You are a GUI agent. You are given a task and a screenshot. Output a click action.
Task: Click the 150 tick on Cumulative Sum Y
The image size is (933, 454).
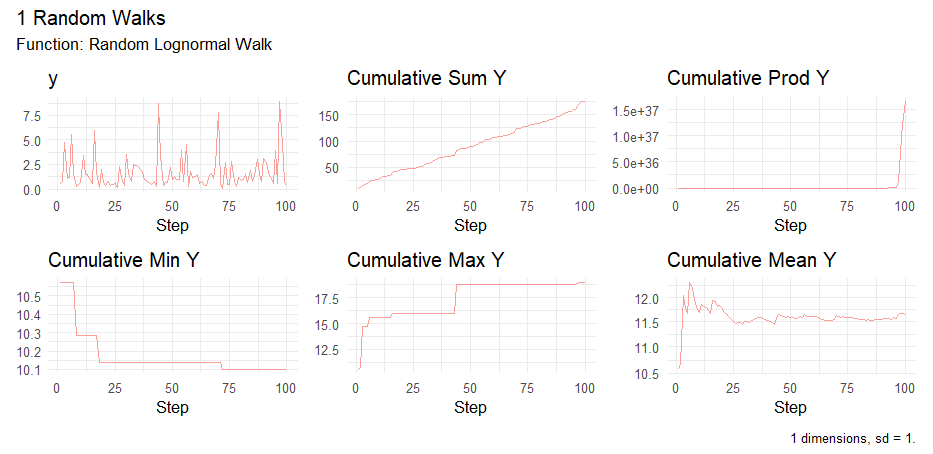(x=330, y=115)
